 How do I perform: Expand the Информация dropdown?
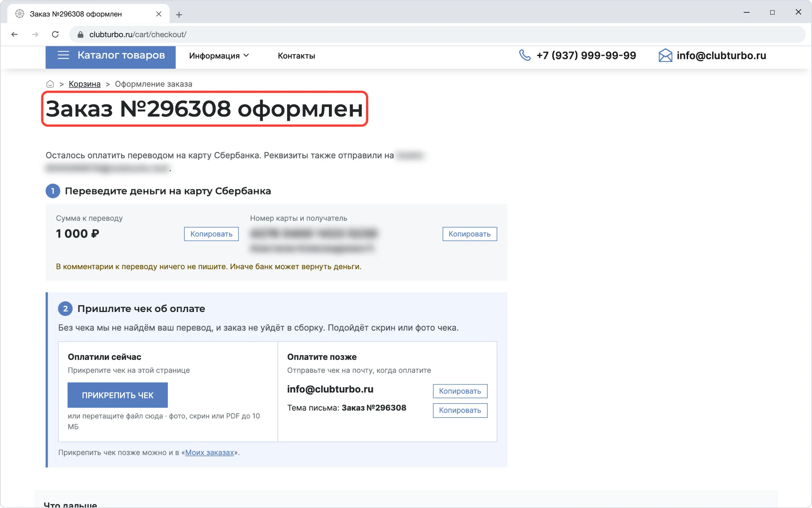click(219, 56)
